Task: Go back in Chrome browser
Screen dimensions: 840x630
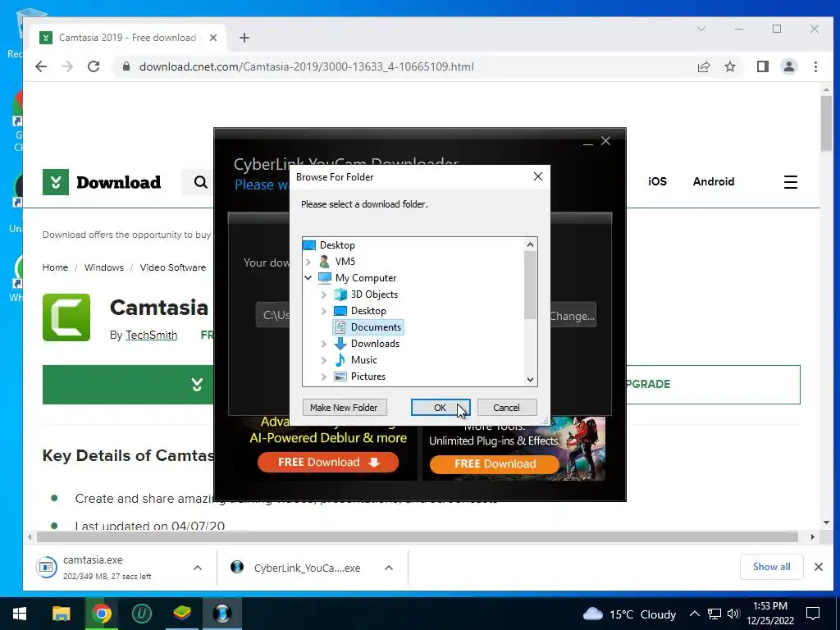Action: (x=41, y=66)
